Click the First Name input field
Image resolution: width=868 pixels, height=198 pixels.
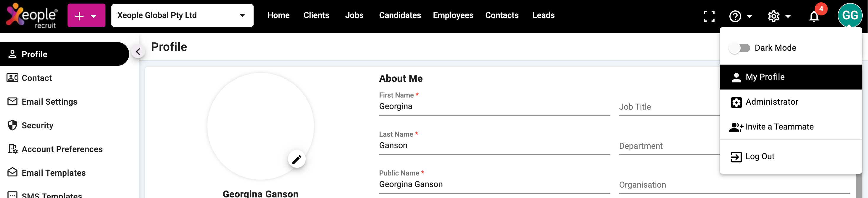click(494, 107)
